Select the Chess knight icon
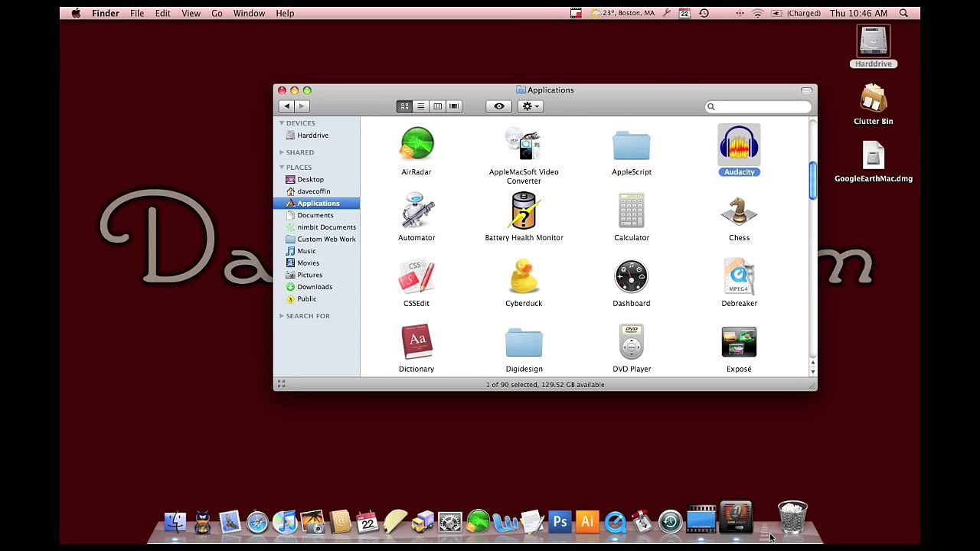This screenshot has height=551, width=980. coord(739,210)
